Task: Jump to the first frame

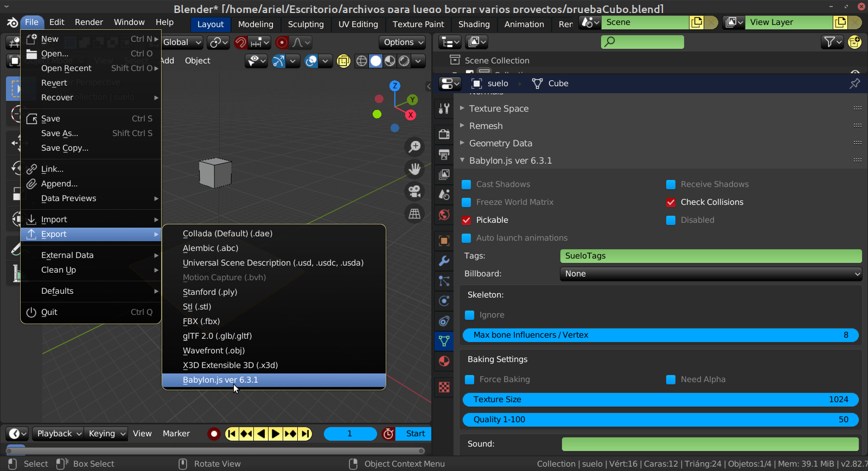Action: [x=232, y=434]
